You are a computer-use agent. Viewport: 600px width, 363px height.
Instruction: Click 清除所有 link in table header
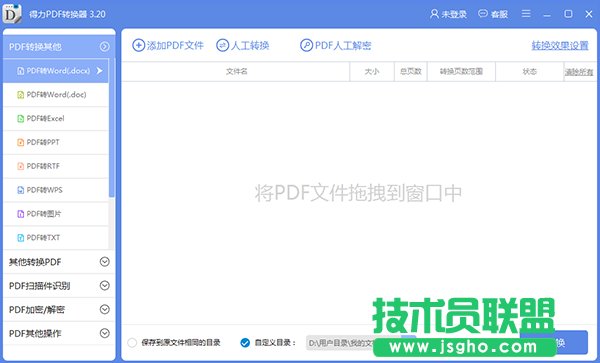point(579,72)
